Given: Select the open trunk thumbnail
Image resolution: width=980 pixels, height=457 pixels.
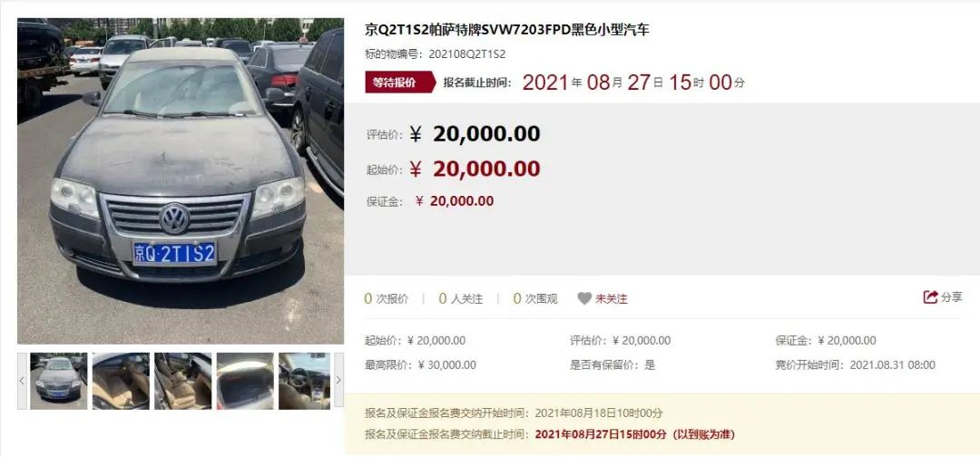Looking at the screenshot, I should point(245,381).
